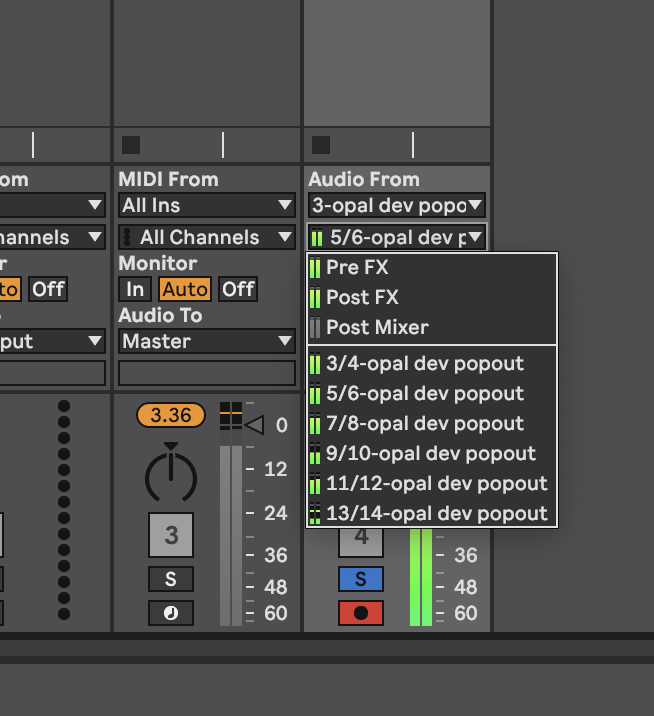Click the pan knob on track 3

point(171,476)
